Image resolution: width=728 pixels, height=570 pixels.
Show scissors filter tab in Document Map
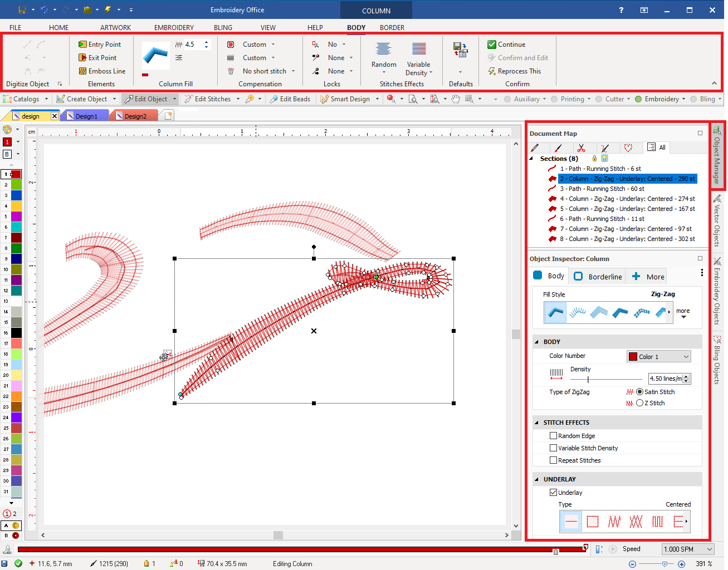click(x=582, y=148)
